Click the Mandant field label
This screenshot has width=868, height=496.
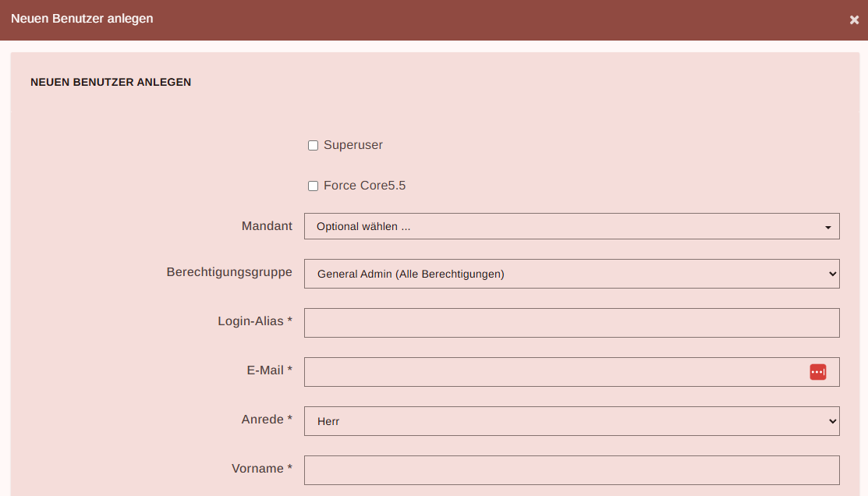pyautogui.click(x=267, y=226)
